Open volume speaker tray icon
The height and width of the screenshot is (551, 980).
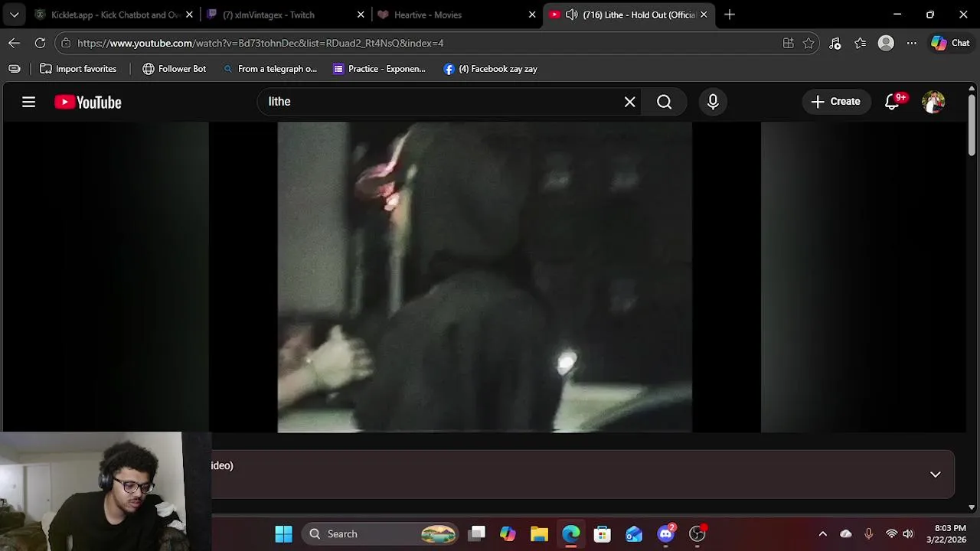[908, 534]
